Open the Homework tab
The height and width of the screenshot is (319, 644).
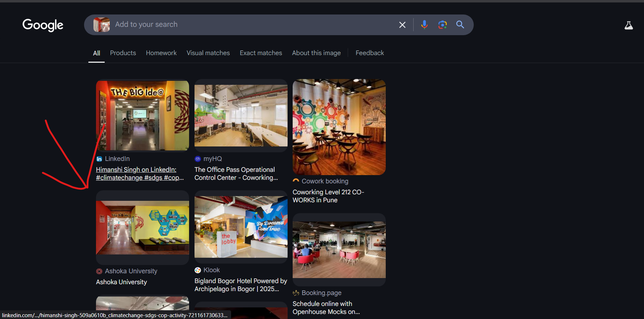161,53
